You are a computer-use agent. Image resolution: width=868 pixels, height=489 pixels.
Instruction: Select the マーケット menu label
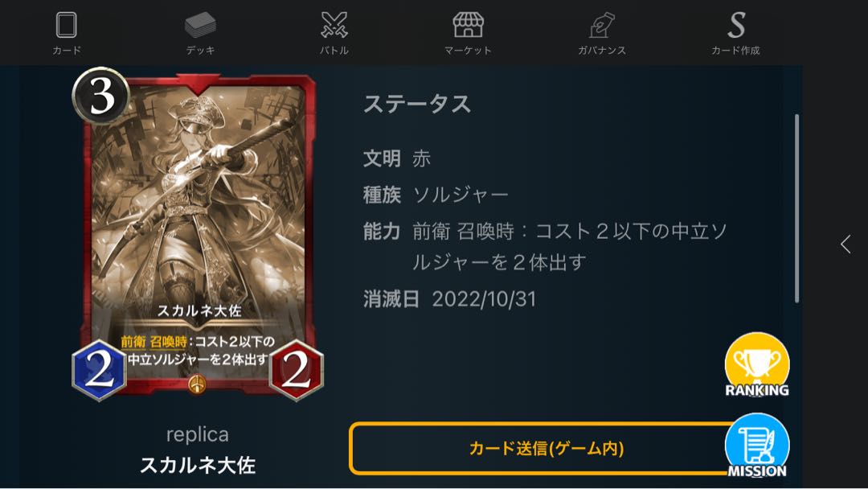click(469, 51)
